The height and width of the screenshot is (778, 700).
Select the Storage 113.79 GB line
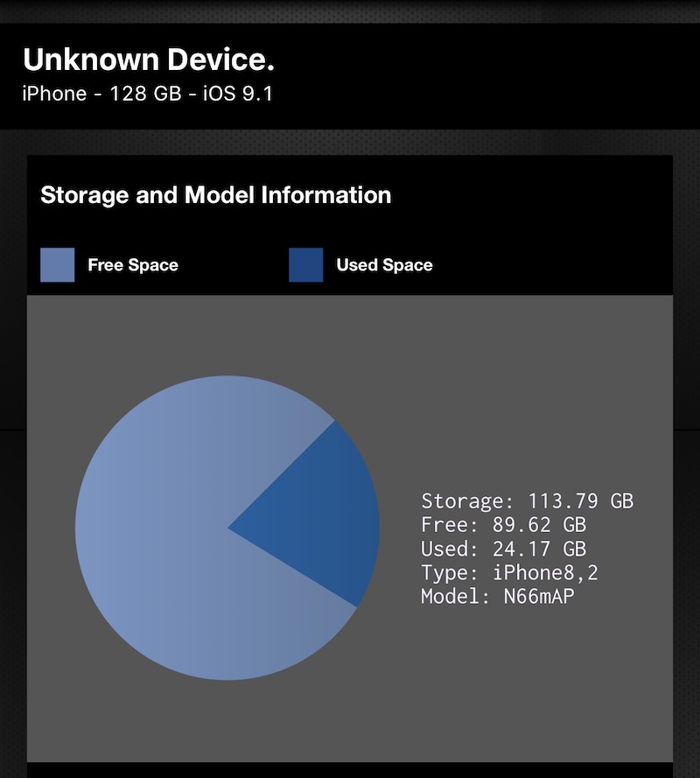click(x=528, y=501)
